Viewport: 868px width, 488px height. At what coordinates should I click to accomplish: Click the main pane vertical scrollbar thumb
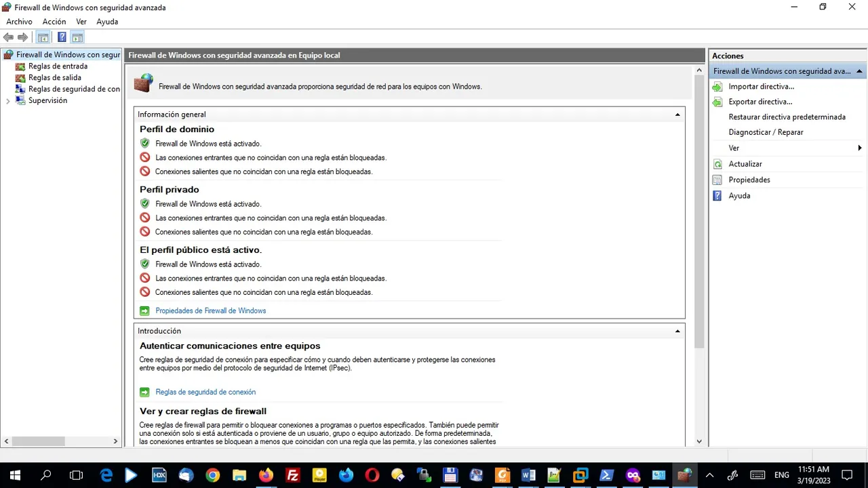point(699,211)
